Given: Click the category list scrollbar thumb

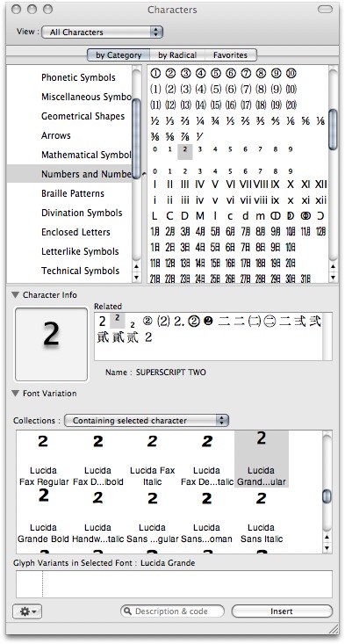Looking at the screenshot, I should 137,138.
